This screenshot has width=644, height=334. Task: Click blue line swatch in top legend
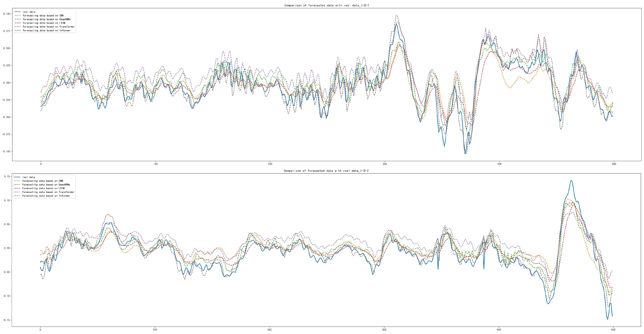(17, 12)
